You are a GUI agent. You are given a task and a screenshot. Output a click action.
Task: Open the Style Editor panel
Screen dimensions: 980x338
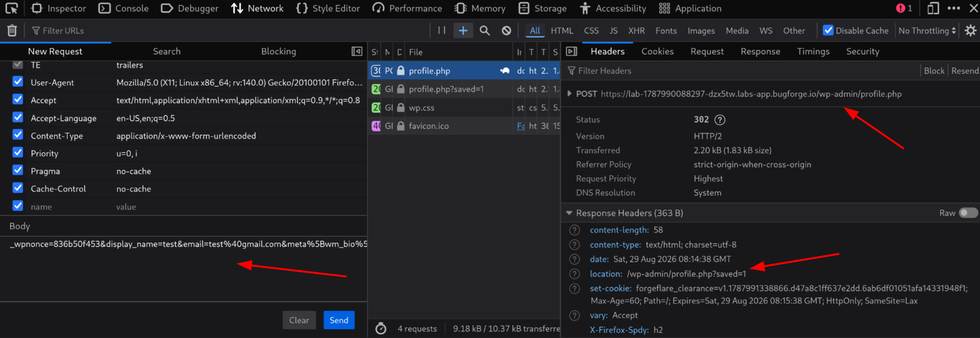pyautogui.click(x=328, y=8)
